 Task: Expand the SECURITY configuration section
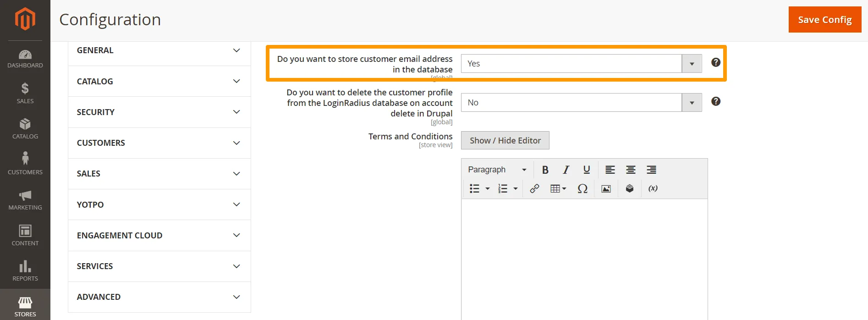pos(159,112)
